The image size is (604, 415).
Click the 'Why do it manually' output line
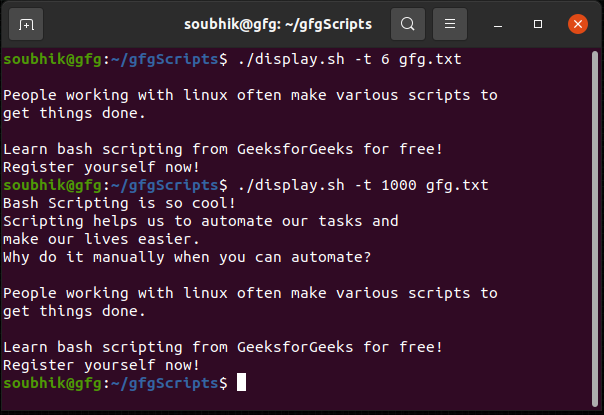[187, 257]
